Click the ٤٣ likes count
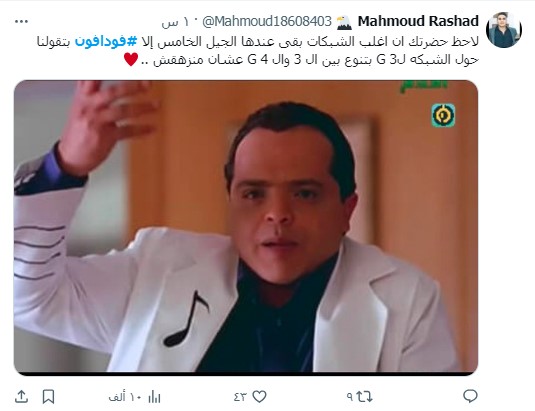 tap(240, 397)
